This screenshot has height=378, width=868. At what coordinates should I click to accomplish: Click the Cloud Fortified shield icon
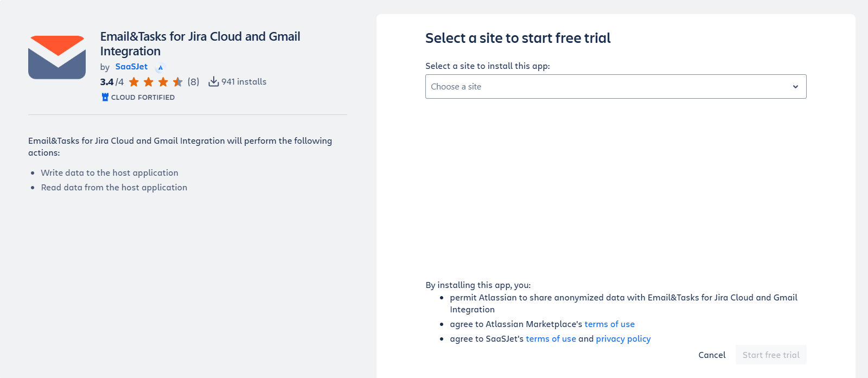point(104,97)
